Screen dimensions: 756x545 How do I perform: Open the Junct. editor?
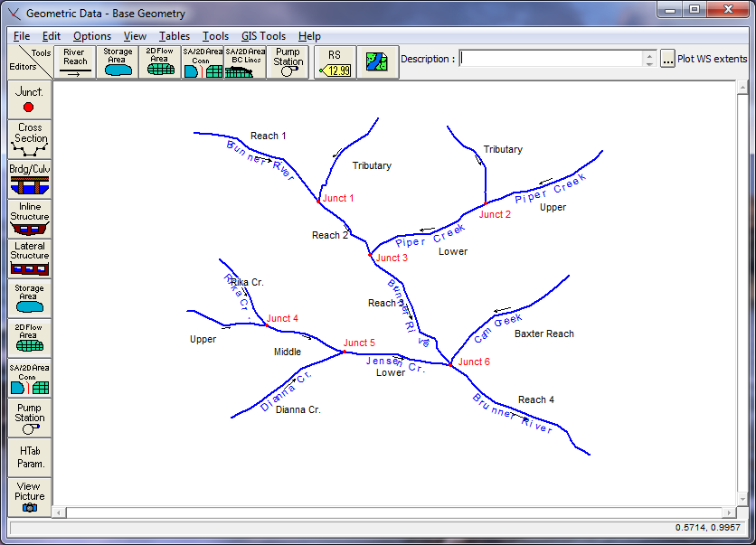(28, 99)
